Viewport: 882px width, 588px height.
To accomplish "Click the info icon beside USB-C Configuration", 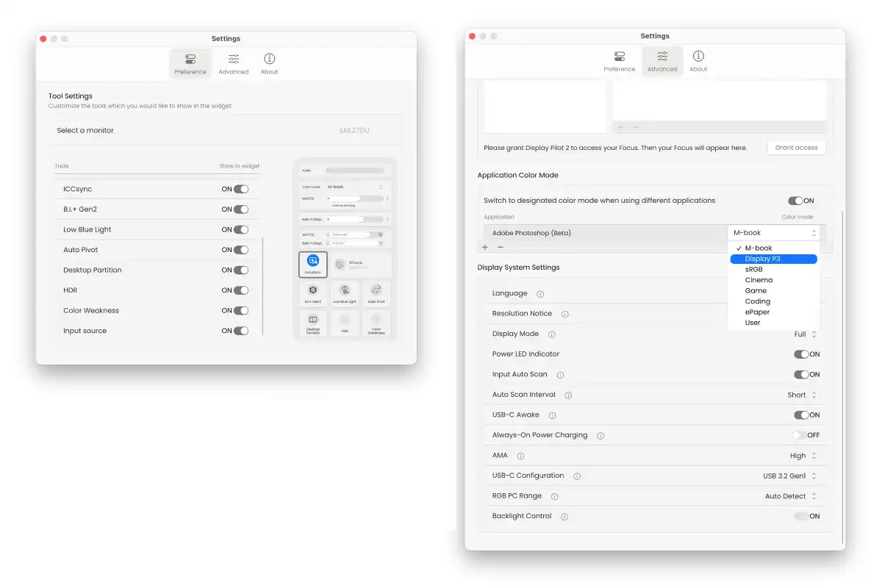I will (577, 476).
